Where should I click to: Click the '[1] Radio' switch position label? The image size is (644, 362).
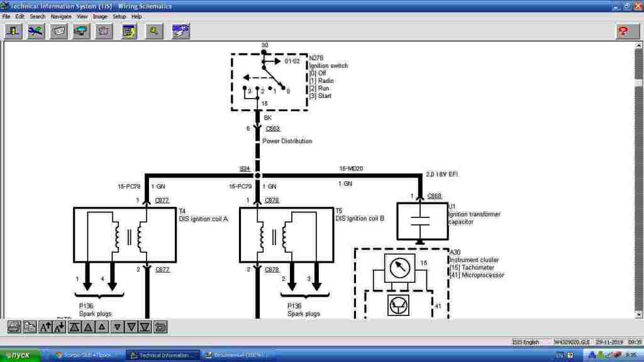pyautogui.click(x=321, y=81)
